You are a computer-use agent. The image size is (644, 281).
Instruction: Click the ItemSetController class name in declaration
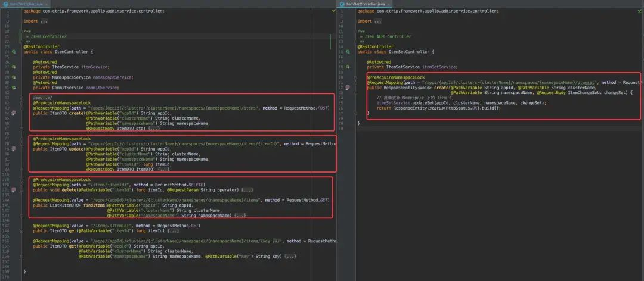408,52
